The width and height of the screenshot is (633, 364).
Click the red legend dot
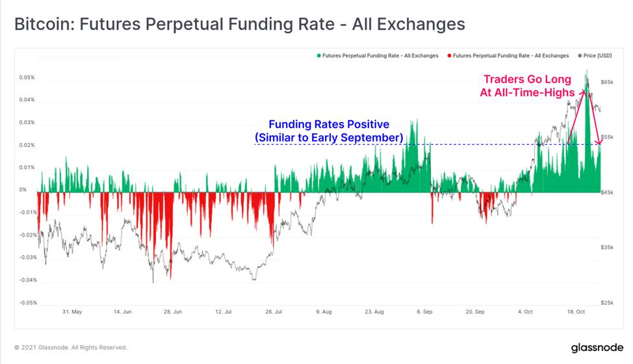(x=449, y=56)
